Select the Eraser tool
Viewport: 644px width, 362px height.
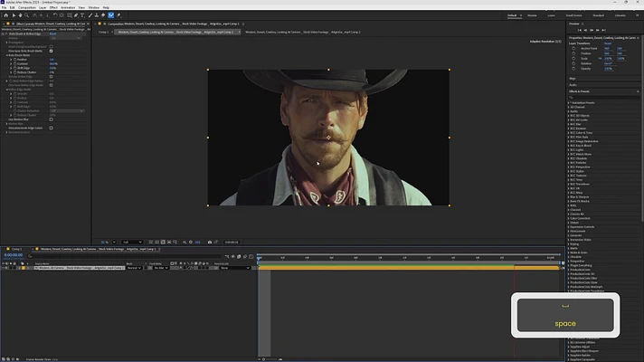(x=103, y=15)
